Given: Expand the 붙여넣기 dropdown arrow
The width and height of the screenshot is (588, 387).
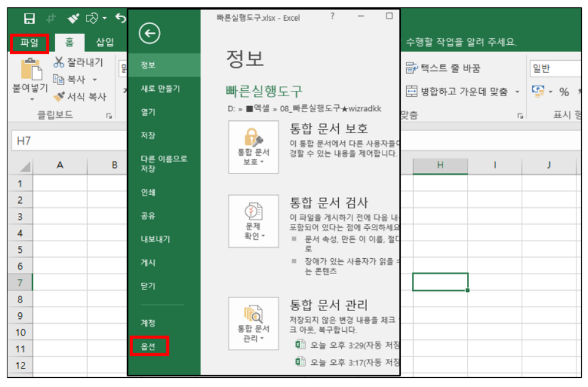Looking at the screenshot, I should coord(32,99).
